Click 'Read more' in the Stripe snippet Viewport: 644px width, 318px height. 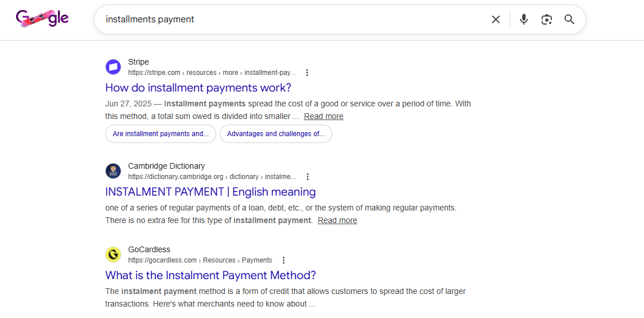click(x=324, y=116)
